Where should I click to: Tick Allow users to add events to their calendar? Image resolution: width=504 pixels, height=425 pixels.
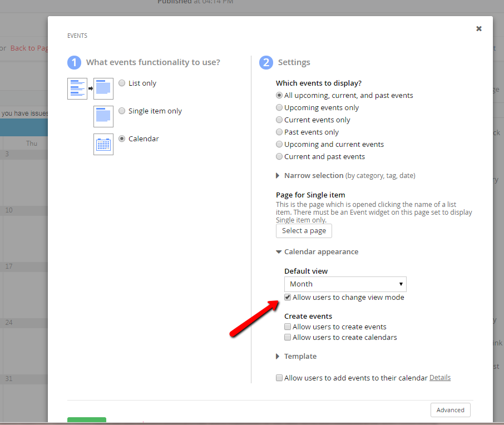coord(279,378)
